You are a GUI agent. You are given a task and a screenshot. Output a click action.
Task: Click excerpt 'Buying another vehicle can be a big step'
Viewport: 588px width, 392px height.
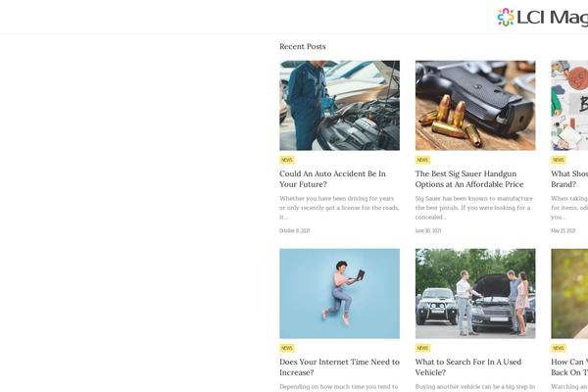click(x=475, y=387)
